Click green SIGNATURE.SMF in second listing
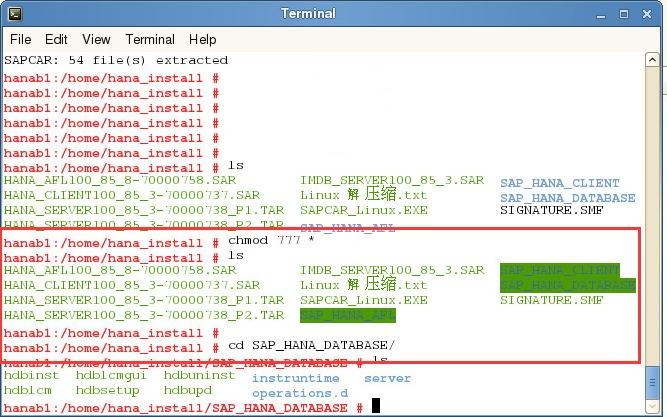Viewport: 667px width, 417px height. click(552, 300)
